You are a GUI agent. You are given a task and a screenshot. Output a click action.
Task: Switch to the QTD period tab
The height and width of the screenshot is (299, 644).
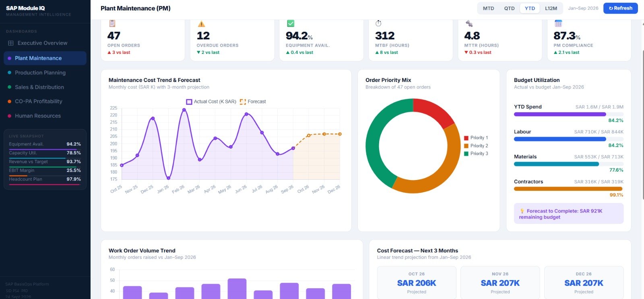pos(509,8)
